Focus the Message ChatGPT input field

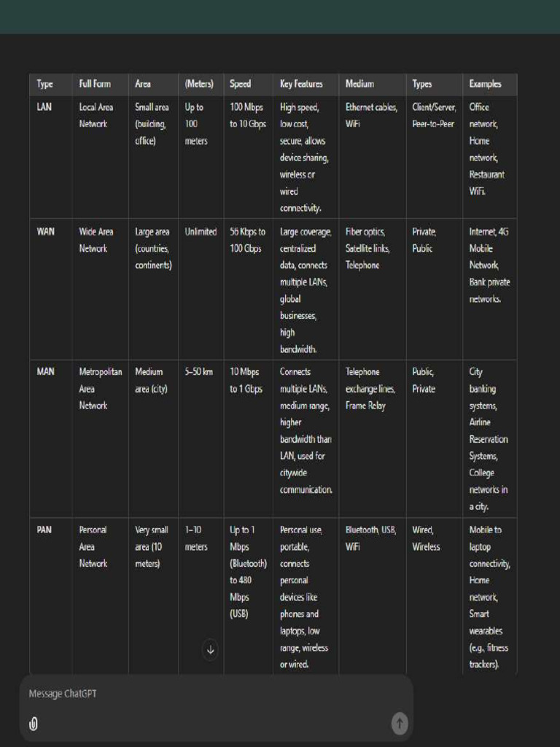(x=204, y=694)
